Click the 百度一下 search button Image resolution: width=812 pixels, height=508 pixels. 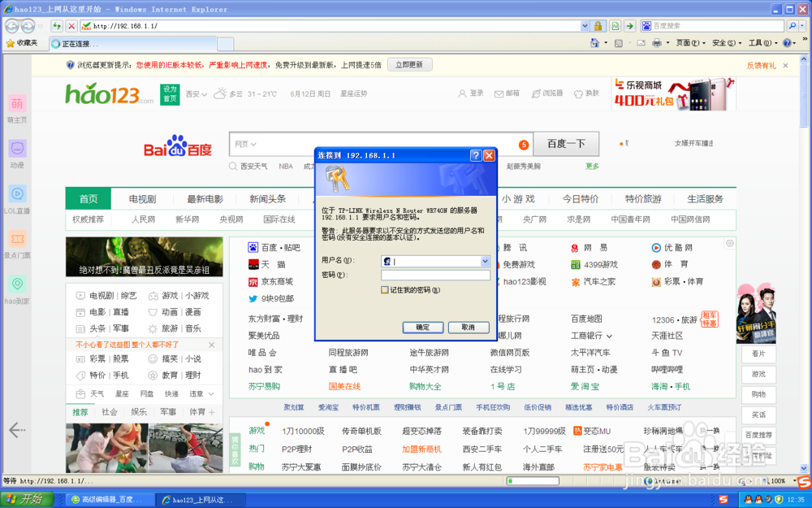point(566,144)
